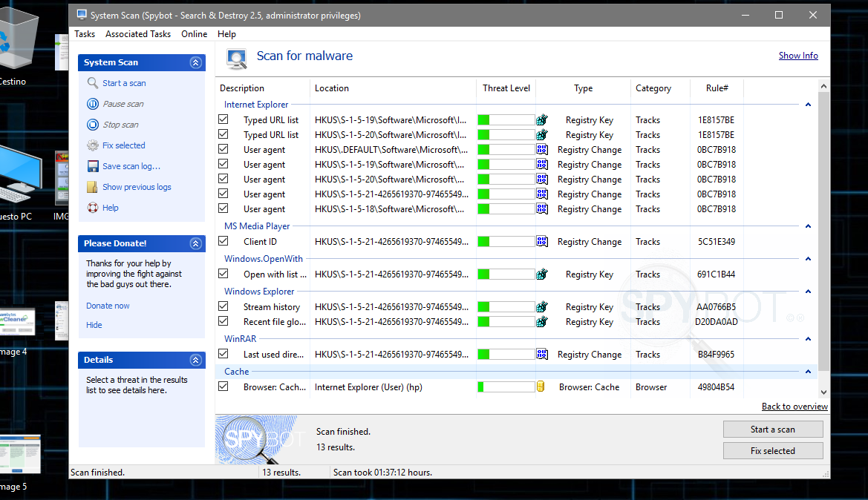Viewport: 868px width, 500px height.
Task: Collapse the Windows.OpenWith results group
Action: [808, 259]
